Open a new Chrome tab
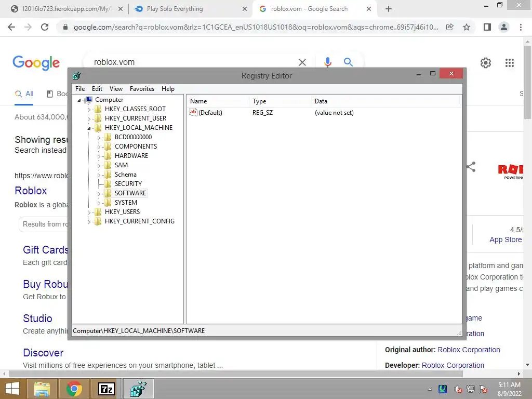532x399 pixels. point(389,9)
